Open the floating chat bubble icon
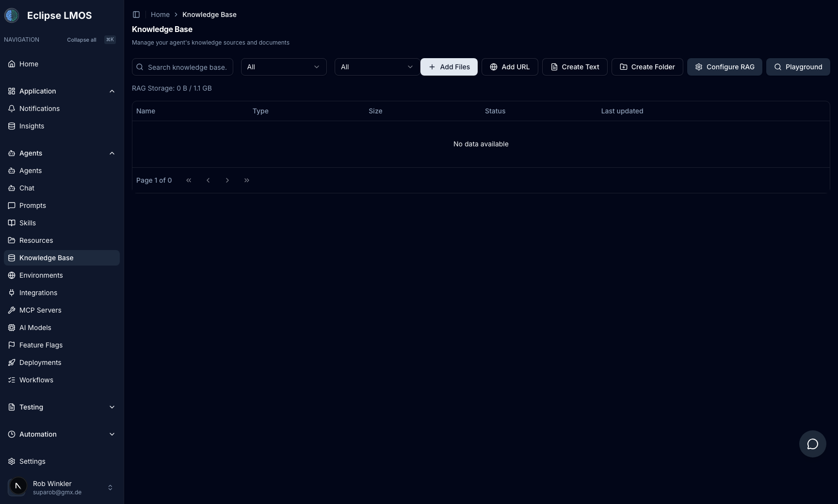The image size is (838, 504). pyautogui.click(x=813, y=444)
